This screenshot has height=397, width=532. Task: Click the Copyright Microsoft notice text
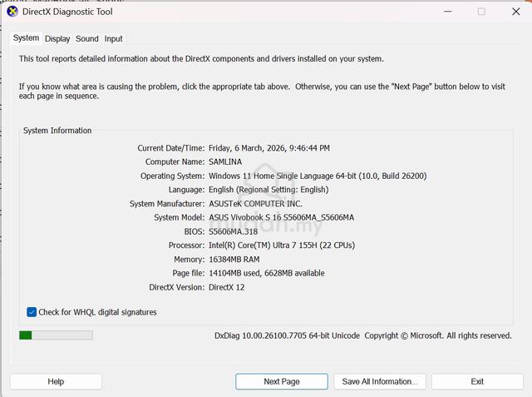(438, 336)
